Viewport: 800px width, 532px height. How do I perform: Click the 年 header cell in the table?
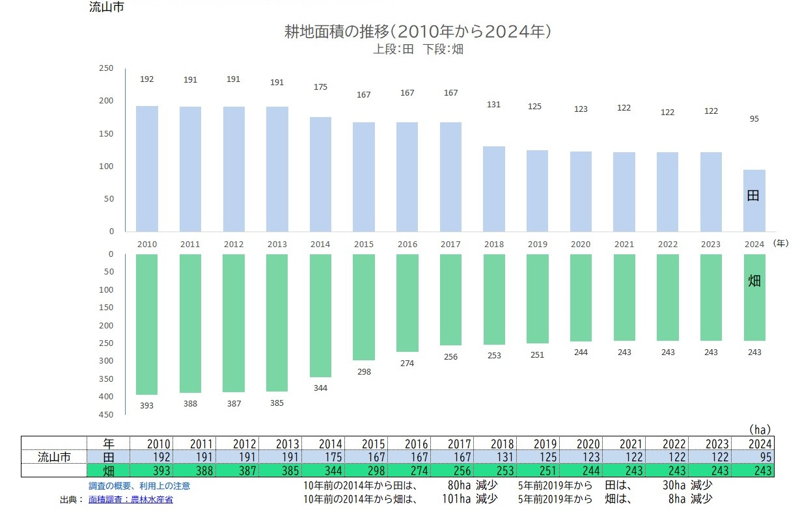pyautogui.click(x=109, y=444)
